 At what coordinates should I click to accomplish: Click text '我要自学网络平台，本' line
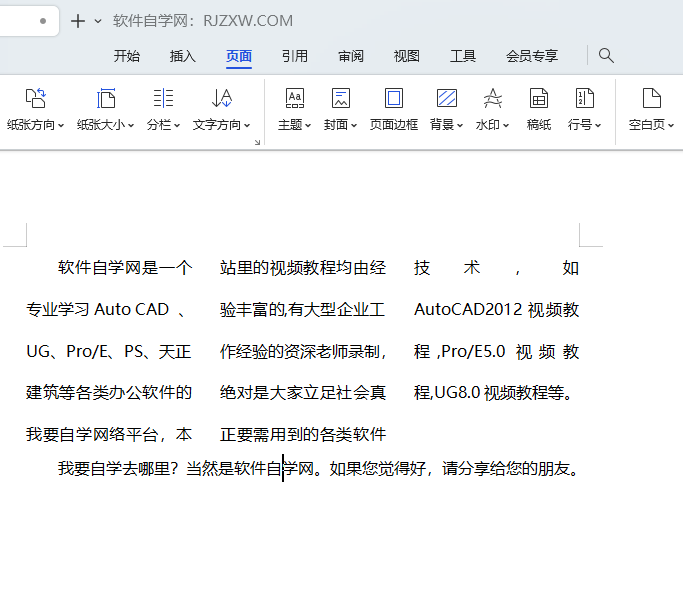tap(108, 434)
